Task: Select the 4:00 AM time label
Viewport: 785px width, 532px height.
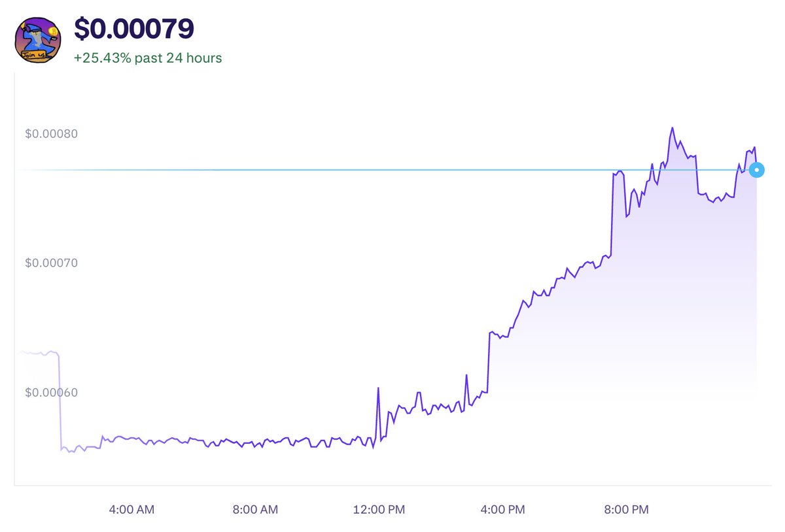Action: pyautogui.click(x=131, y=509)
